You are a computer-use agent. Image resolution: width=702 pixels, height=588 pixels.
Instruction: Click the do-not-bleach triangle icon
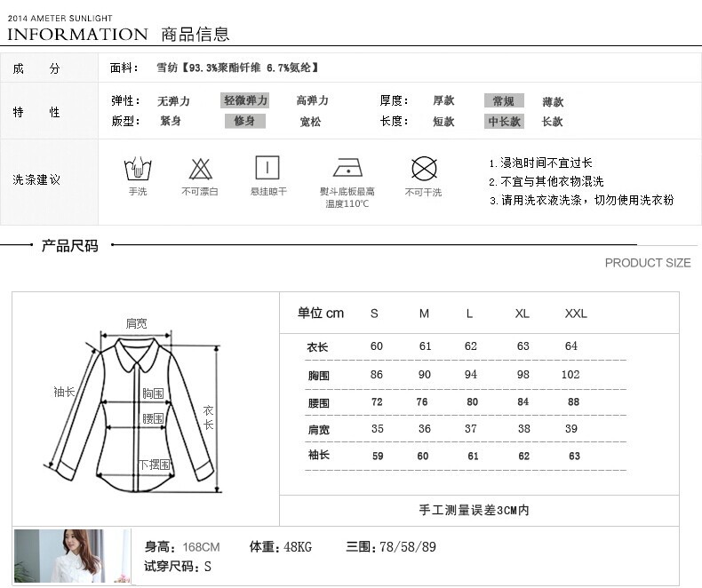[x=200, y=168]
